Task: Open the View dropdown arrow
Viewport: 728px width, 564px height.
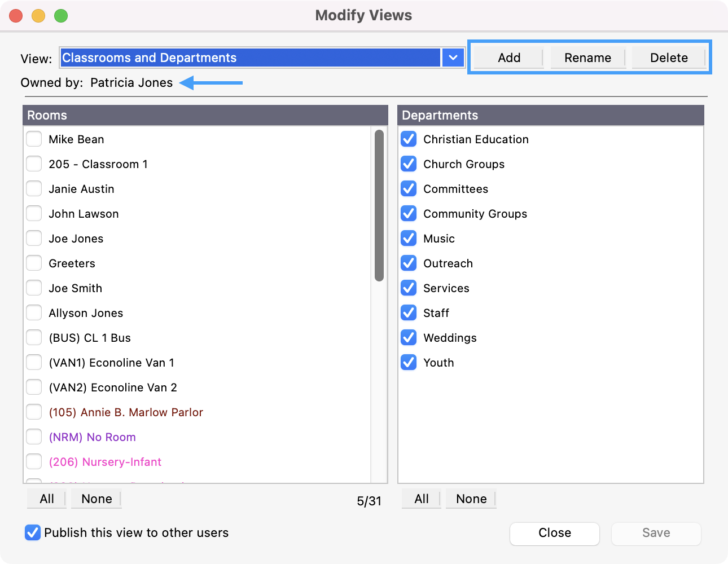Action: tap(453, 58)
